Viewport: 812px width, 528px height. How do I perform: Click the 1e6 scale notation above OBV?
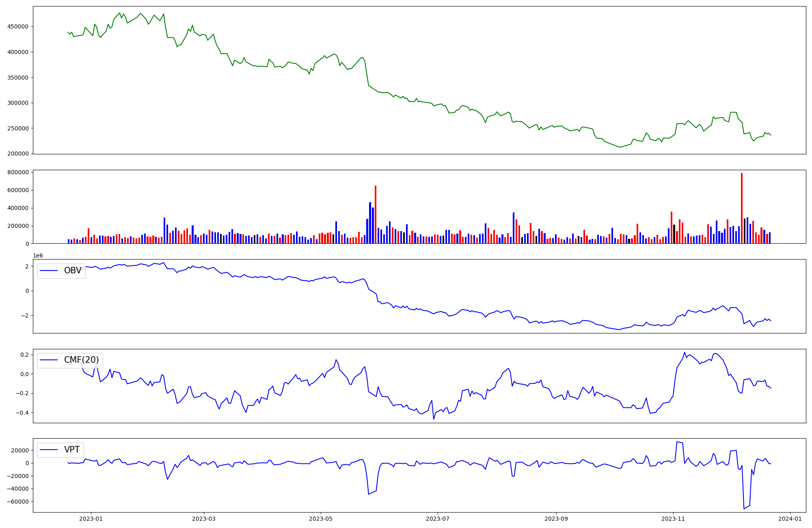(x=38, y=255)
